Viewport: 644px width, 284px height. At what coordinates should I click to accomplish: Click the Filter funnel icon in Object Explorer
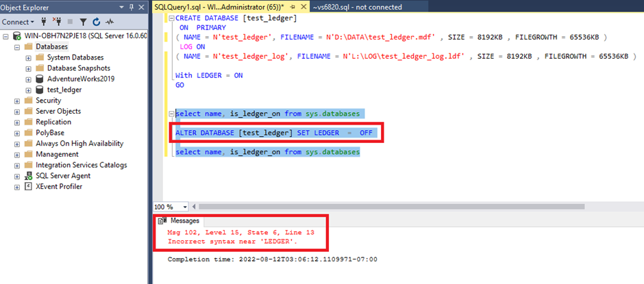tap(83, 22)
